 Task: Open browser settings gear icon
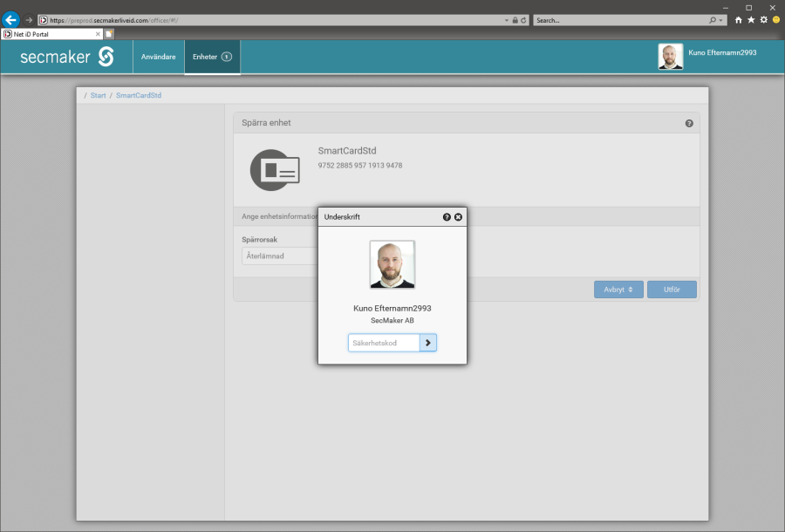tap(763, 19)
